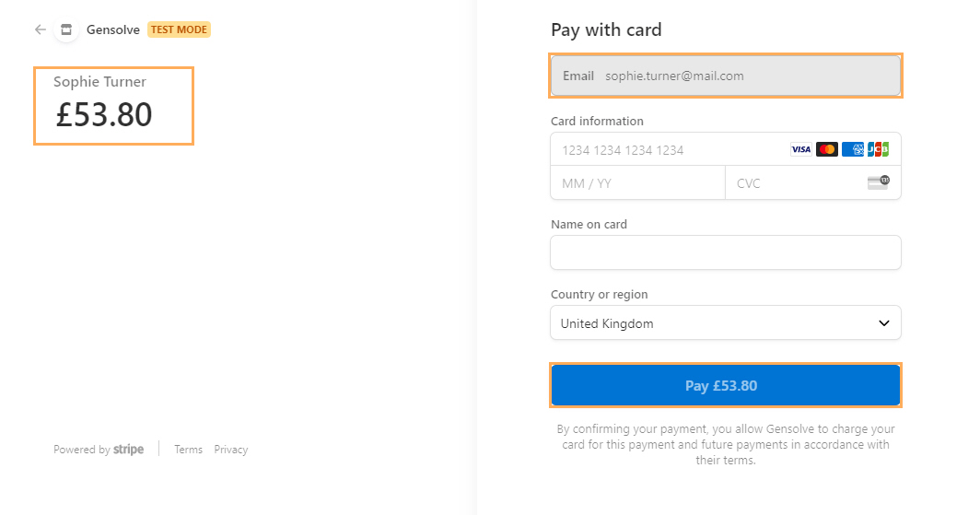Click the JCB card logo
Viewport: 980px width, 515px height.
(x=878, y=149)
